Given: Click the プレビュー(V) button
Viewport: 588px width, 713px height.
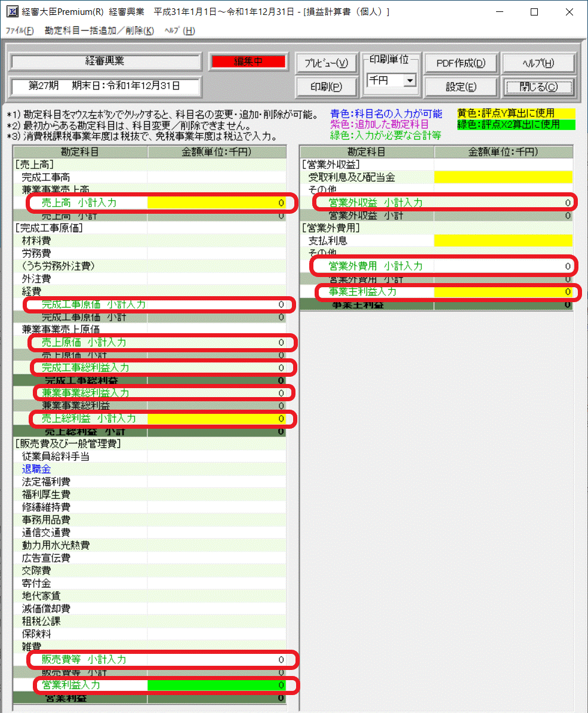Looking at the screenshot, I should [326, 63].
